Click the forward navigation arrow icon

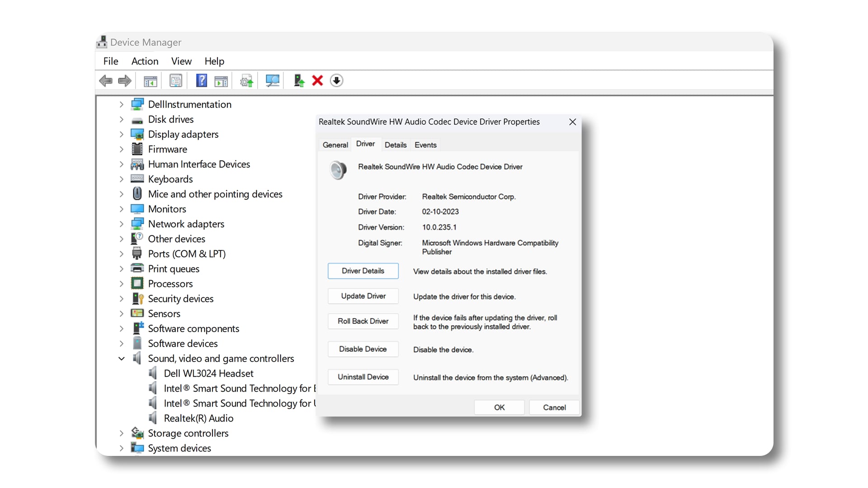[124, 80]
